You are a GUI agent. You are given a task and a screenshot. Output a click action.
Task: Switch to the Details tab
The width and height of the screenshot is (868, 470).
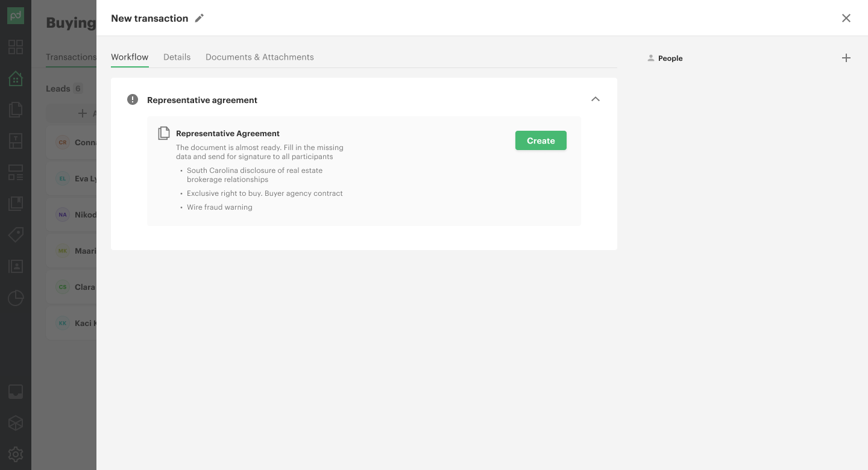coord(177,57)
